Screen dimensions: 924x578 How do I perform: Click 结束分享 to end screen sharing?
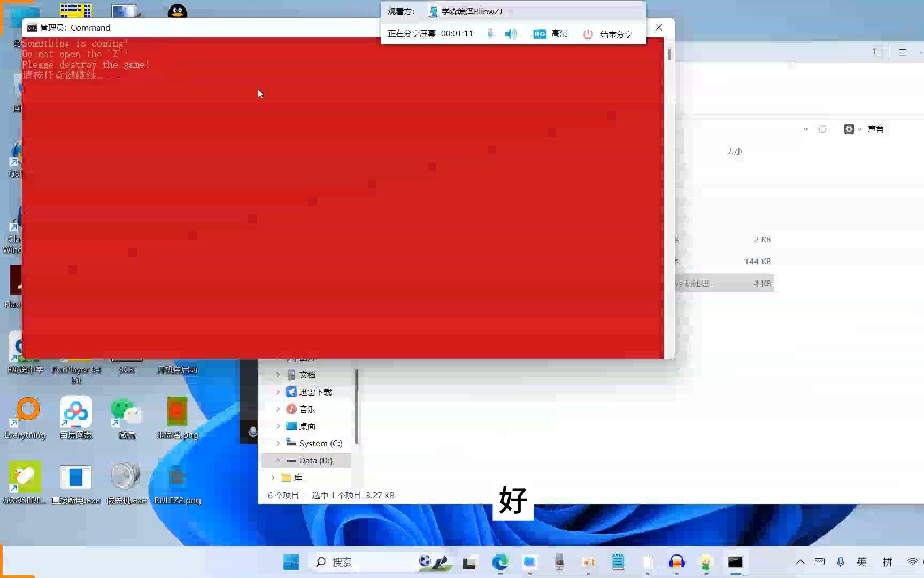(x=608, y=34)
